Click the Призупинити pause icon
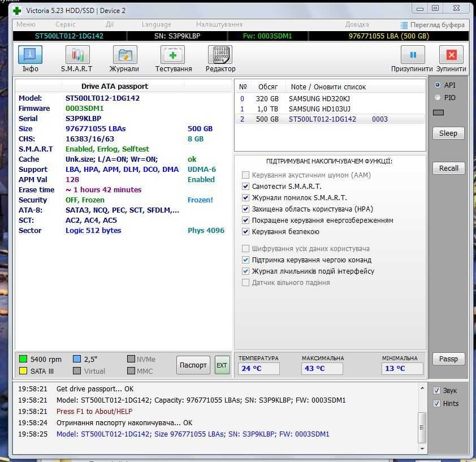 tap(413, 55)
